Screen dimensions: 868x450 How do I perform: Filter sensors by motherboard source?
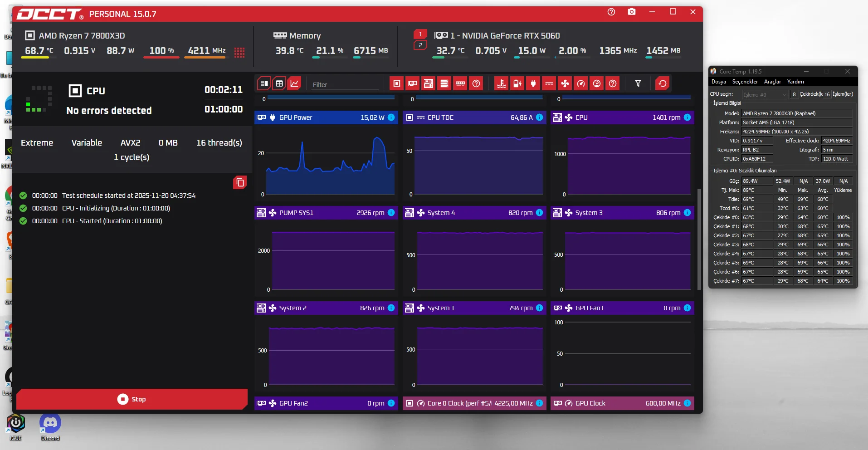click(x=429, y=83)
